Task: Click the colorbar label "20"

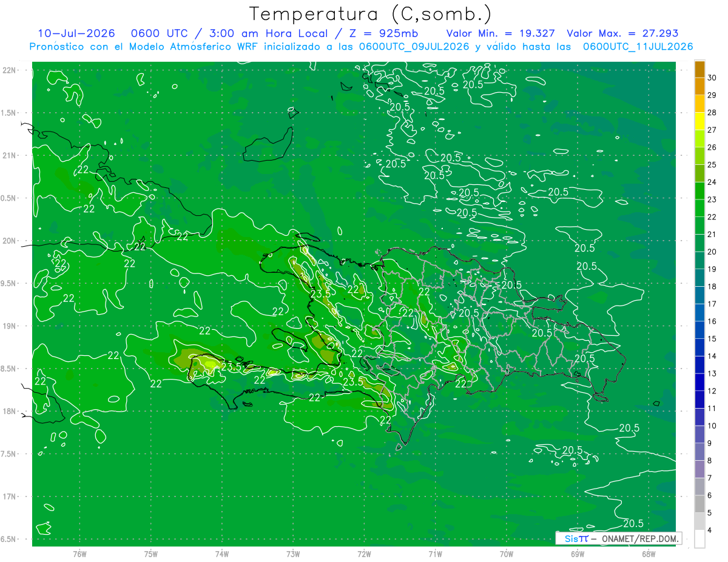Action: (x=712, y=252)
